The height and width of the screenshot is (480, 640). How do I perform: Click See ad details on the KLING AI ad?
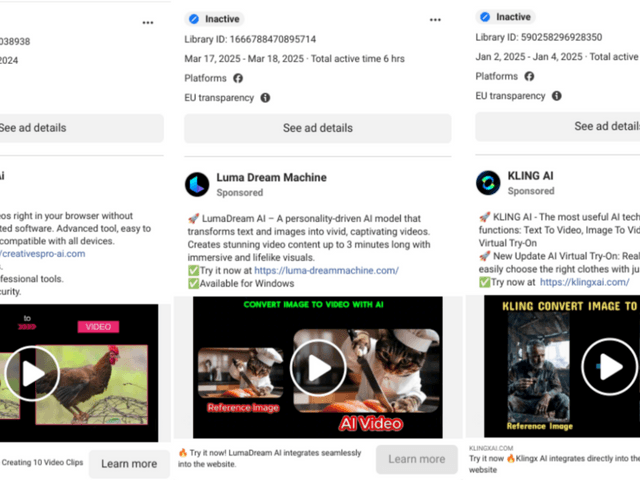(x=558, y=127)
